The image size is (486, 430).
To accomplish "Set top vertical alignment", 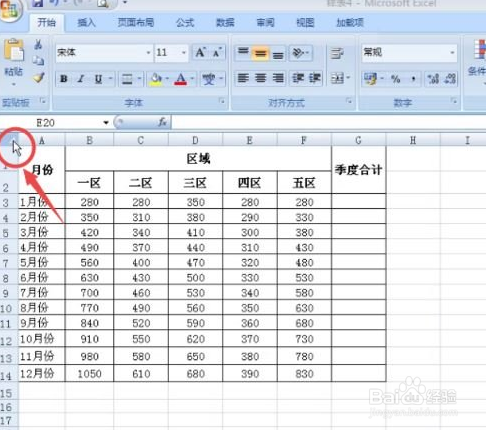I will [243, 53].
